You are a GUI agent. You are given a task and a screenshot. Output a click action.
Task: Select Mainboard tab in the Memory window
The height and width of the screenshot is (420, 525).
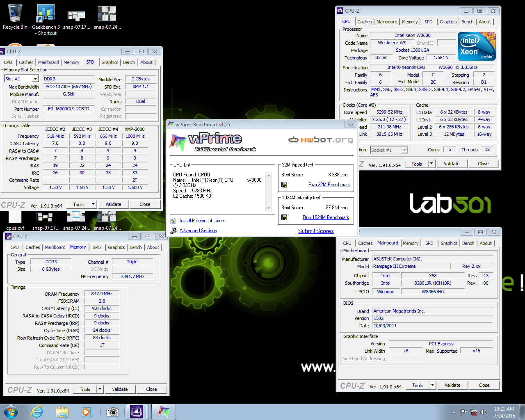[55, 247]
